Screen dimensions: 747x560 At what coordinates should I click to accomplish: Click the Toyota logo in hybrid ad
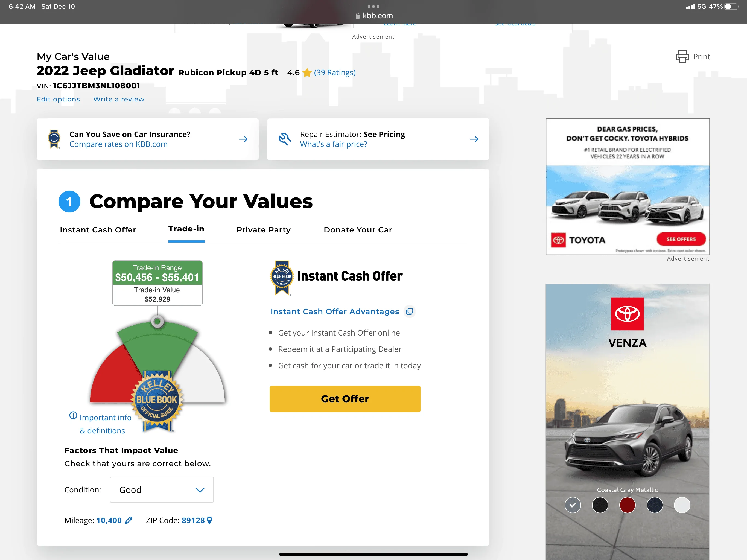(x=558, y=240)
